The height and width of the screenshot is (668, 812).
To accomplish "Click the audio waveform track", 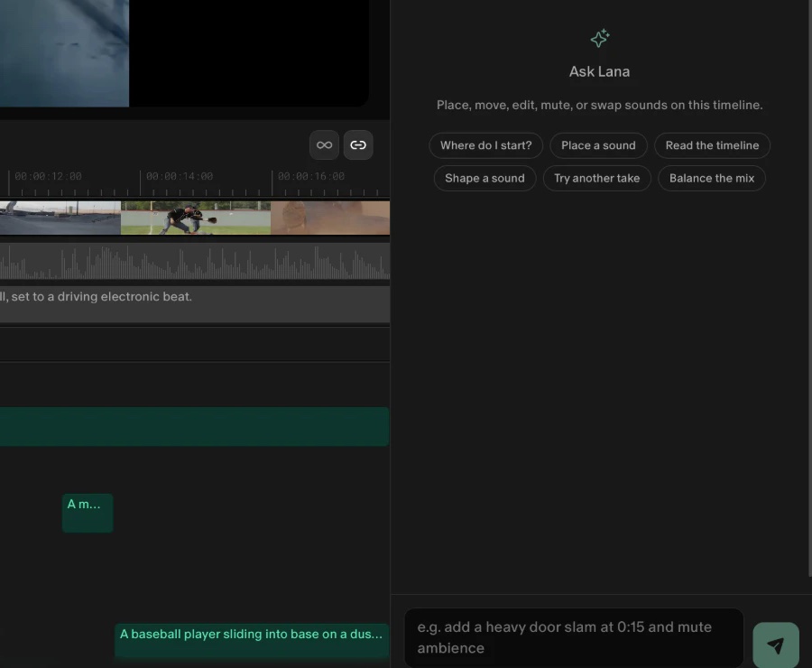I will click(195, 262).
